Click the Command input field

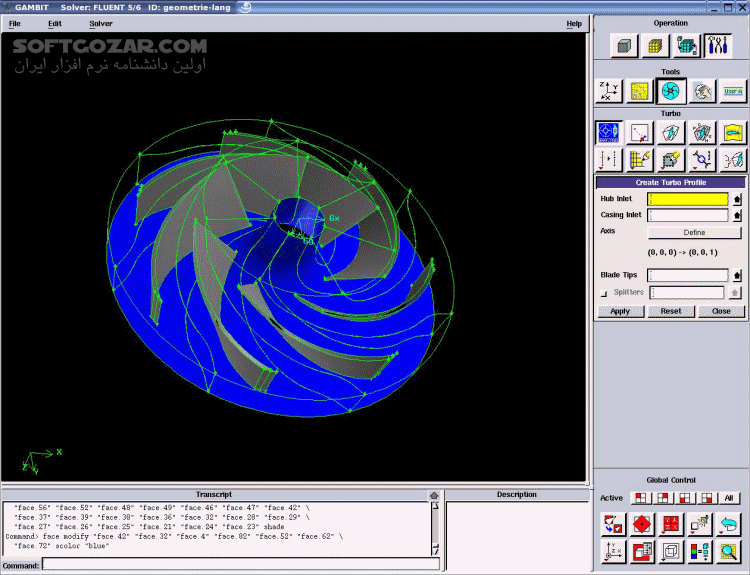pyautogui.click(x=240, y=565)
